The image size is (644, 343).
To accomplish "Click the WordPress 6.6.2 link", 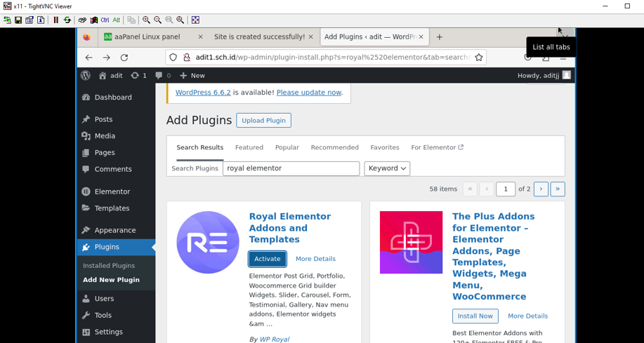I will coord(203,93).
